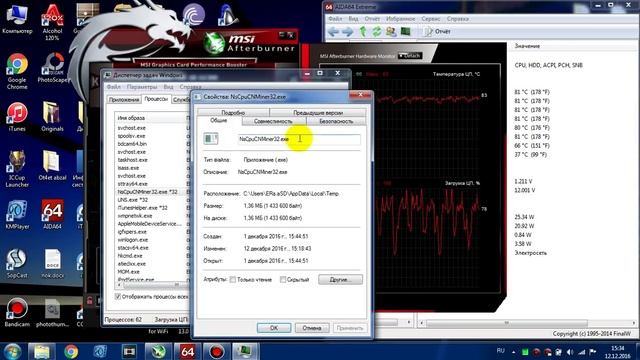The width and height of the screenshot is (640, 360).
Task: Switch to the Безопасность tab
Action: (x=336, y=121)
